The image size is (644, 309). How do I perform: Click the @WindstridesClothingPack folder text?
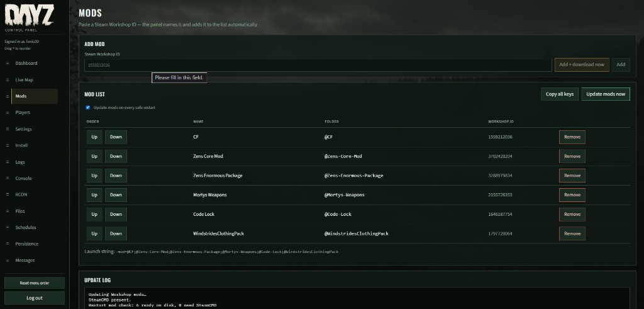tap(356, 233)
